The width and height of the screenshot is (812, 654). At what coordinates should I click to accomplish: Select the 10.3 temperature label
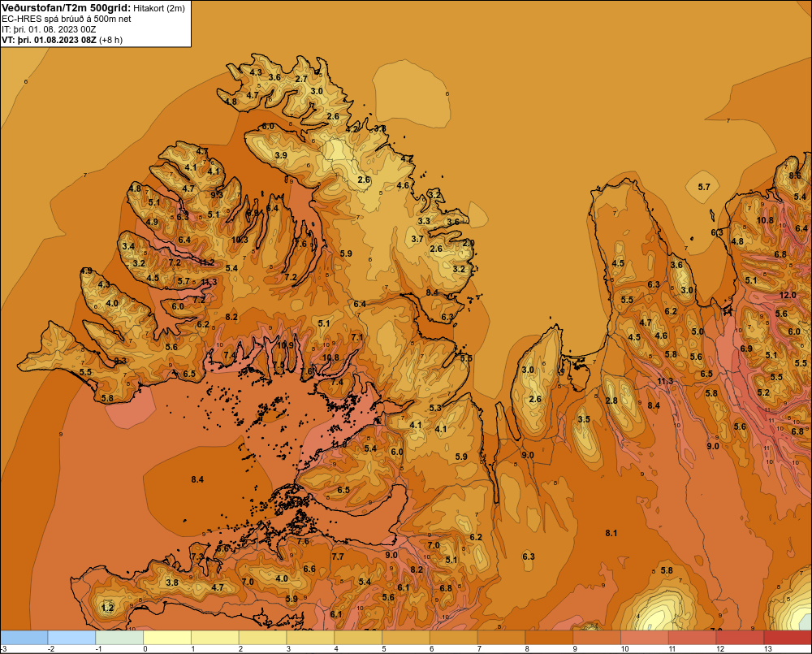(x=240, y=240)
